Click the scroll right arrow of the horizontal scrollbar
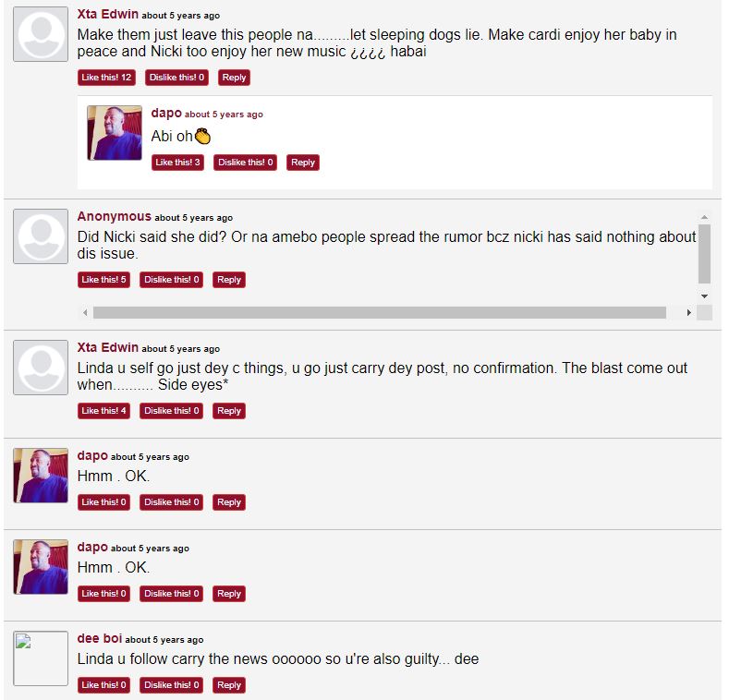 (688, 313)
